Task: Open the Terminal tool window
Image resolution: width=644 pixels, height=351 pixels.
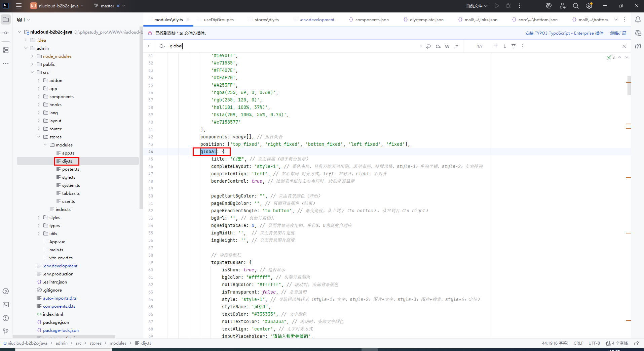Action: (x=6, y=305)
